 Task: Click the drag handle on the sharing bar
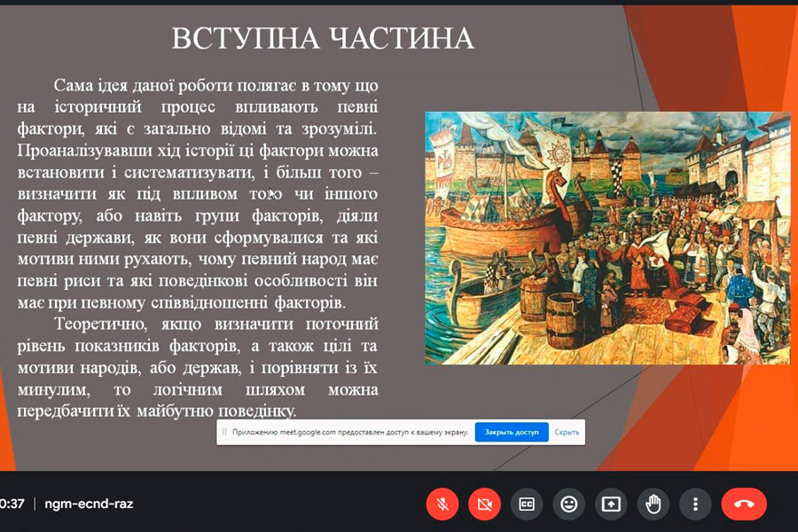(225, 432)
